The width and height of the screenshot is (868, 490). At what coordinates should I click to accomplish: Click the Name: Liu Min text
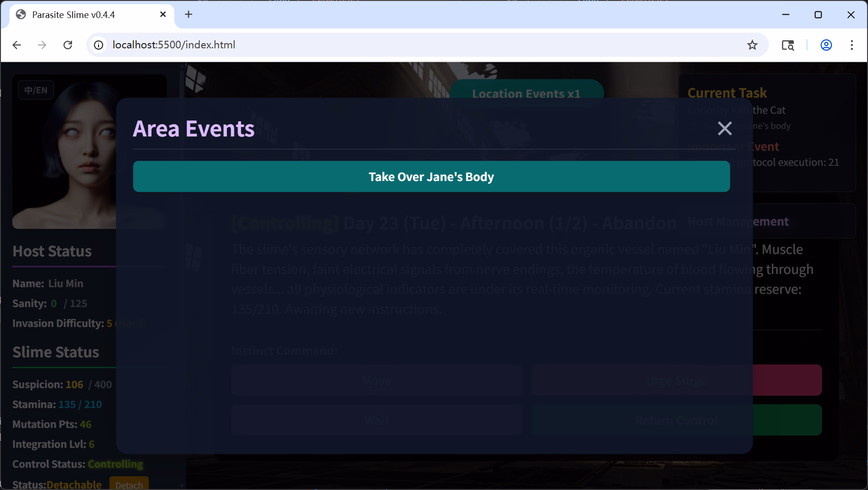click(x=48, y=283)
